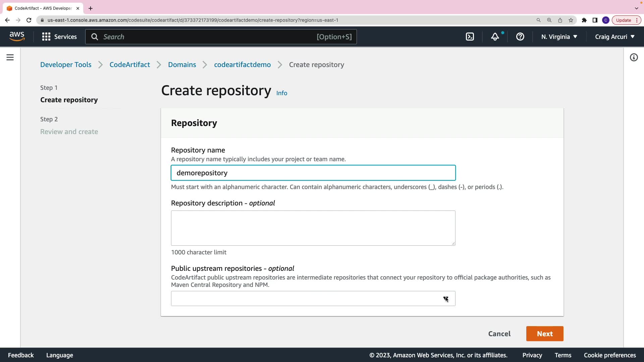Cancel repository creation
Viewport: 644px width, 362px height.
[x=499, y=334]
